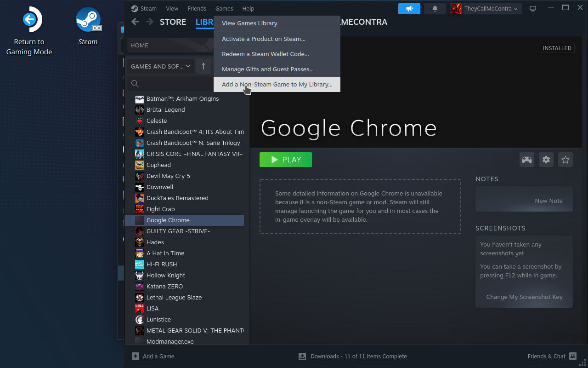588x368 pixels.
Task: Switch to Big Picture mode monitor icon
Action: (533, 8)
